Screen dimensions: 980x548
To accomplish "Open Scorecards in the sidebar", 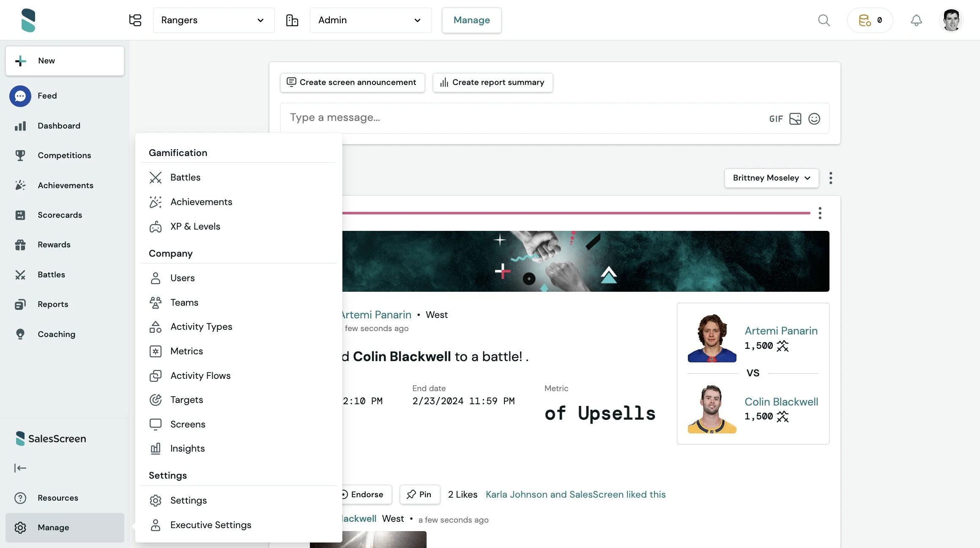I will 65,215.
